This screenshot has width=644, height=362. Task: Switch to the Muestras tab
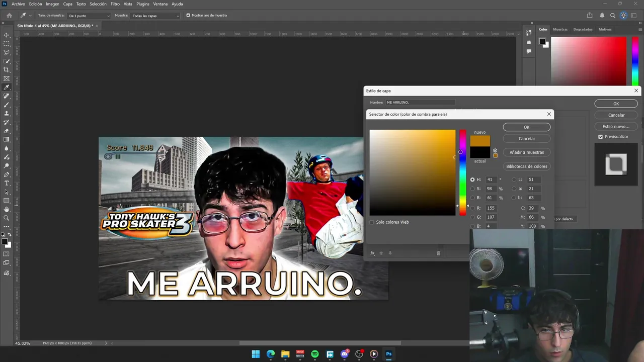pos(560,29)
